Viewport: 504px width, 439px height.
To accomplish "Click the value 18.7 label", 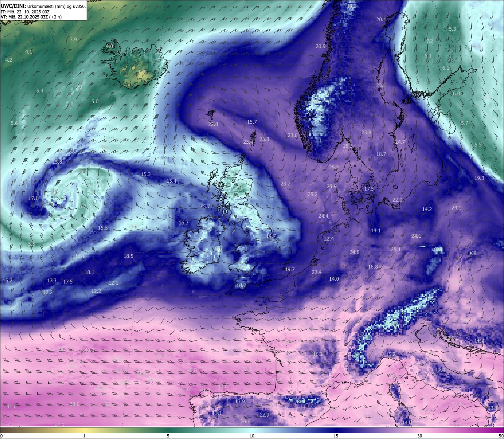I will pyautogui.click(x=381, y=154).
